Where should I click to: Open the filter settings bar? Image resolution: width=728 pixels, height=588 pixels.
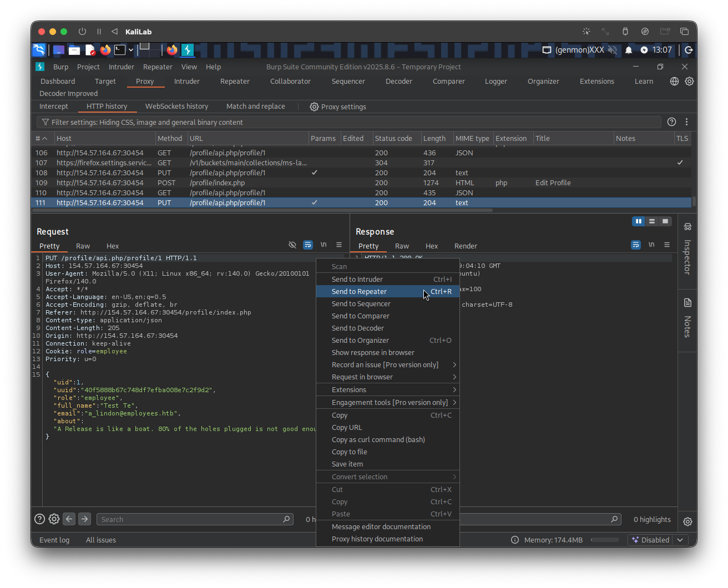[349, 122]
